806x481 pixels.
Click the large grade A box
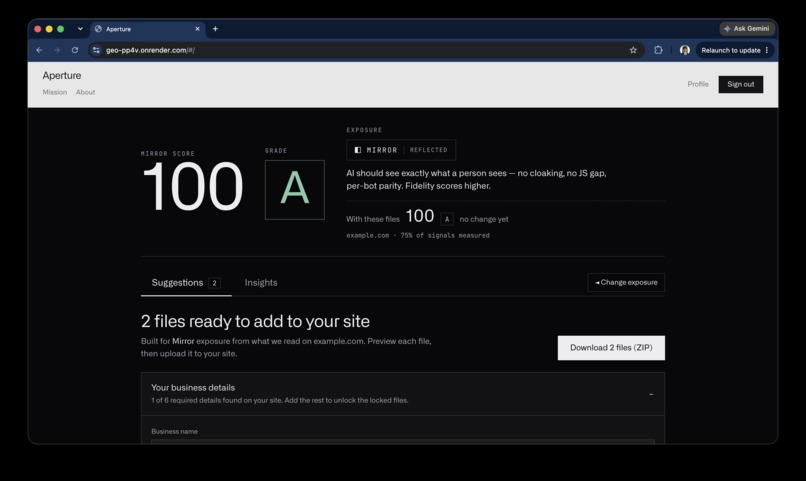[x=295, y=190]
